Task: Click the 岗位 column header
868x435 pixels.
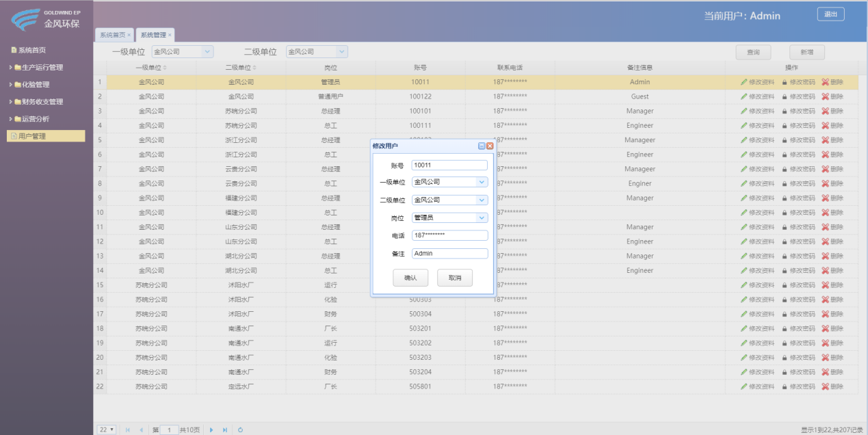Action: coord(330,68)
